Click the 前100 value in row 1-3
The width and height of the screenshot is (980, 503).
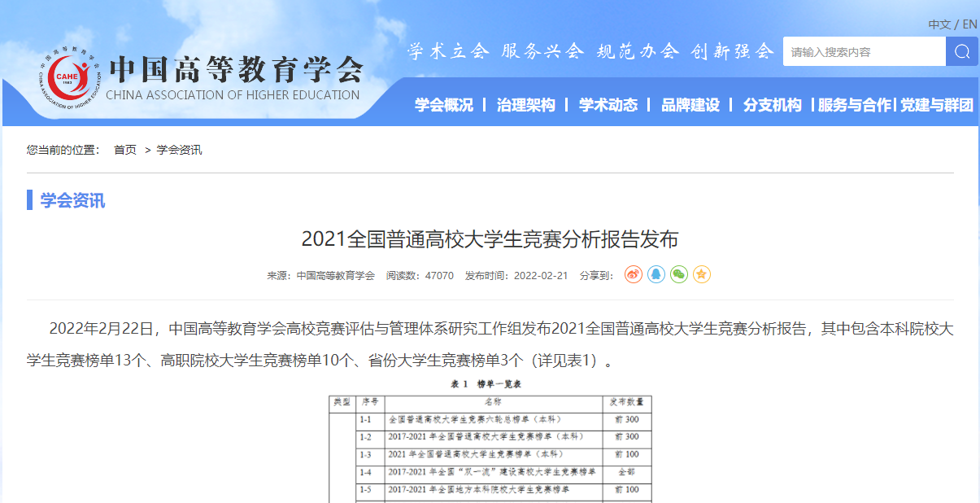tap(627, 454)
